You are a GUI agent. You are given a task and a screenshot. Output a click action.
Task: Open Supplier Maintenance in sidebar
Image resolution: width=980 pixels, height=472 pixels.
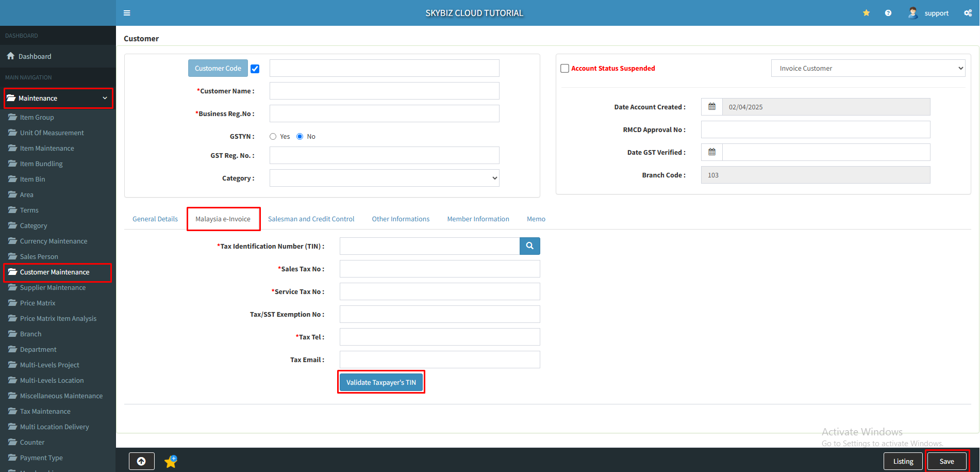[53, 287]
